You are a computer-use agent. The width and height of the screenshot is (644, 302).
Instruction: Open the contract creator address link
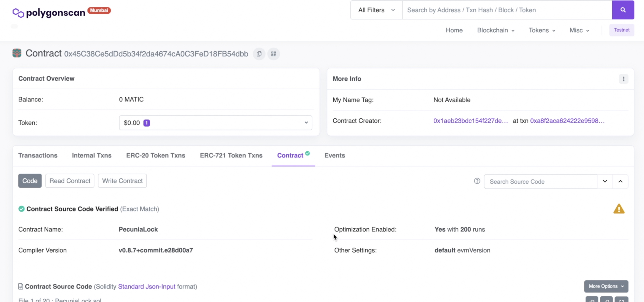point(470,121)
